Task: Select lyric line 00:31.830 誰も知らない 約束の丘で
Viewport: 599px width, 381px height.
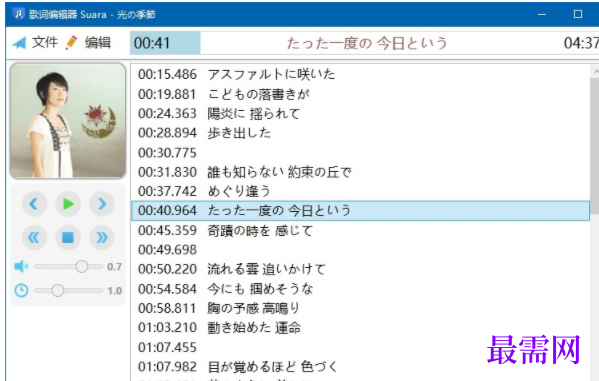Action: coord(360,172)
